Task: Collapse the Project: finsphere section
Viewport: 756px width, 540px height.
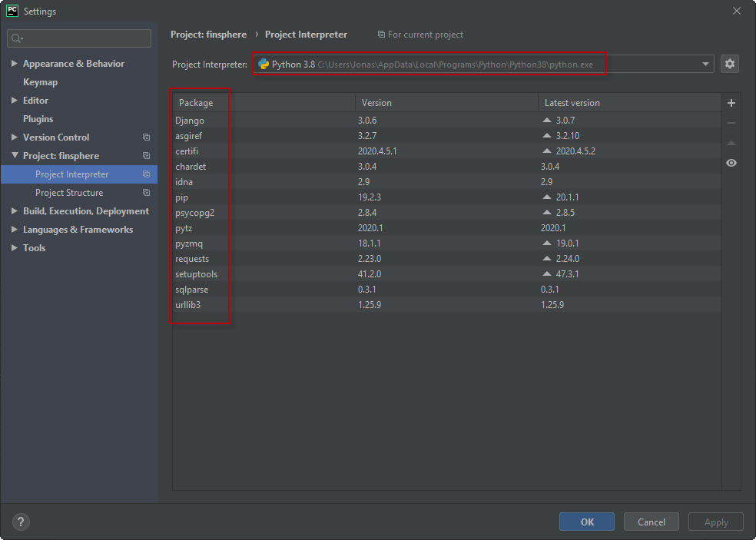Action: [x=15, y=155]
